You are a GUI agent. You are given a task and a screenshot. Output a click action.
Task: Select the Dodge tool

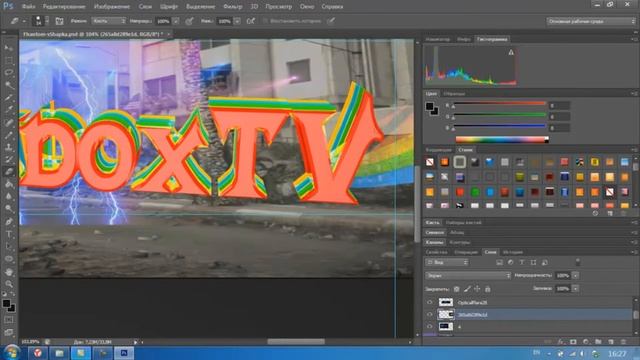(9, 209)
